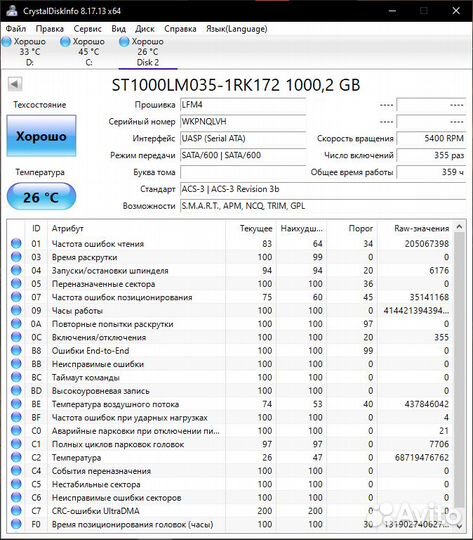Click status icon for attribute 01
473x540 pixels.
(x=16, y=243)
